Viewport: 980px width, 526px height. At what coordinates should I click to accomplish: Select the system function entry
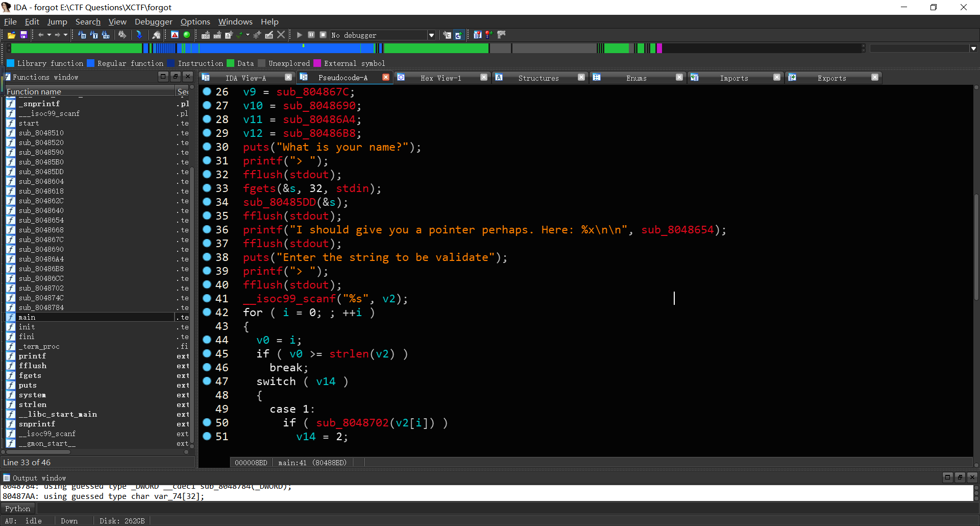(x=32, y=395)
